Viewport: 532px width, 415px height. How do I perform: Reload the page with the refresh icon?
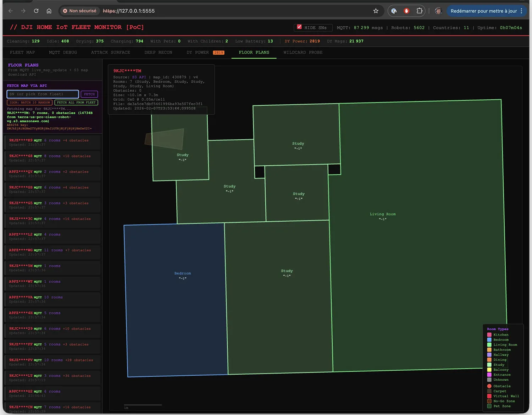[36, 11]
